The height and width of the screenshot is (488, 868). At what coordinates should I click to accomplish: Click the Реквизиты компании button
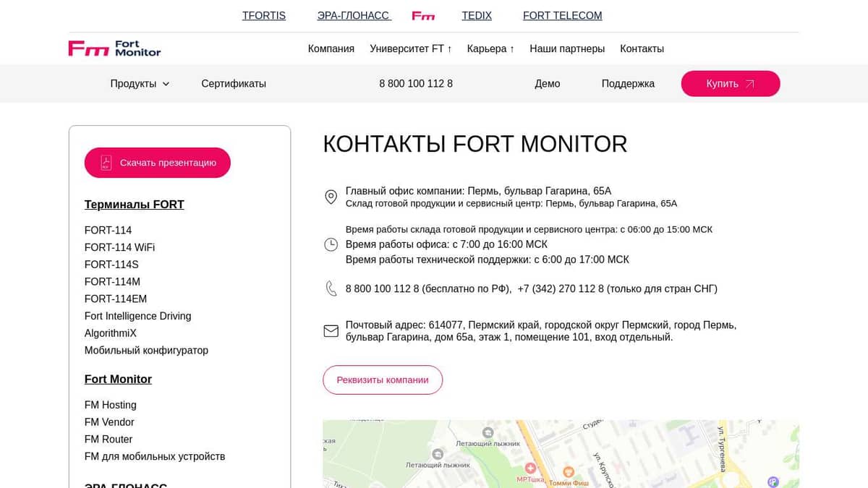click(x=383, y=379)
